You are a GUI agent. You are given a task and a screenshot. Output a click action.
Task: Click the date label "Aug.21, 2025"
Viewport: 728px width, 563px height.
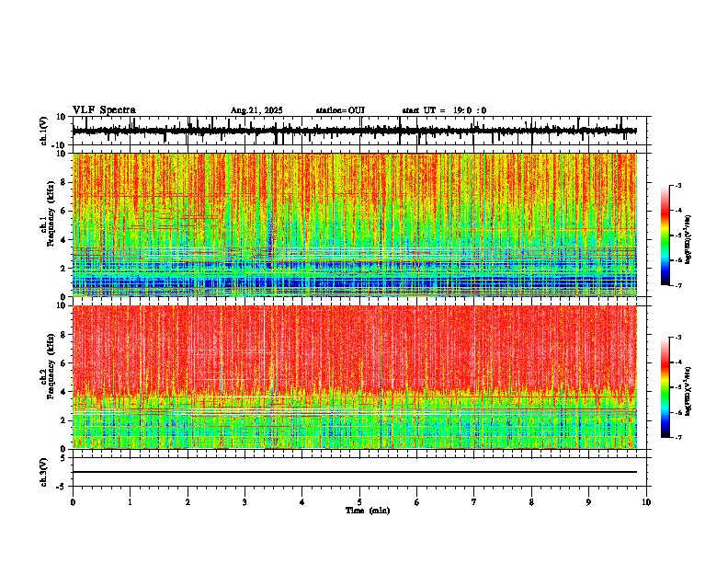click(x=256, y=110)
